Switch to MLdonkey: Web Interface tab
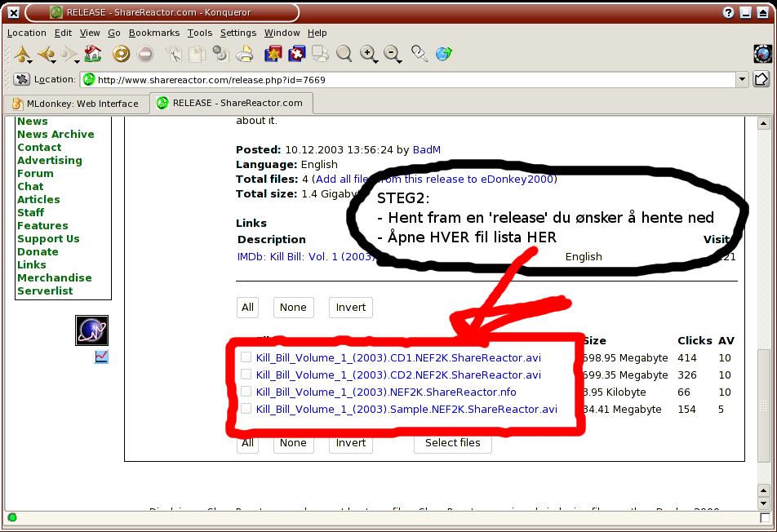Screen dimensions: 777x532 tap(77, 104)
